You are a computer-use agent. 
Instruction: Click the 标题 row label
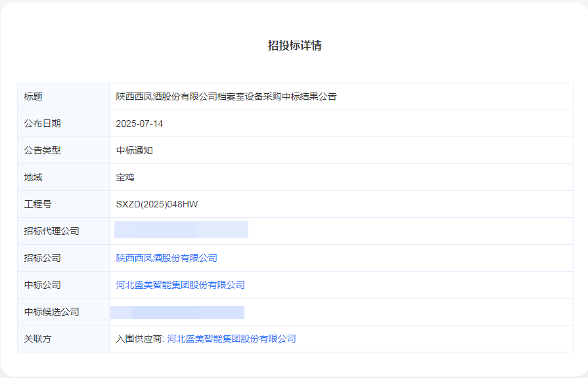tap(34, 96)
